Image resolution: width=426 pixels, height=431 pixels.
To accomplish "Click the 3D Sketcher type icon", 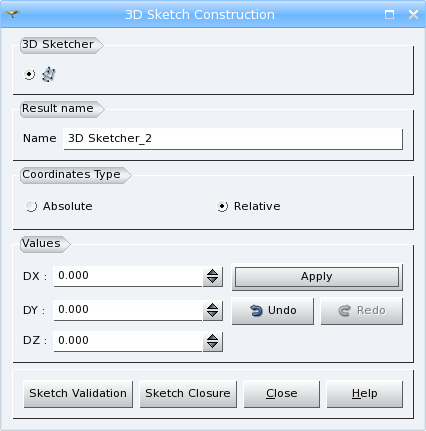I will (49, 74).
